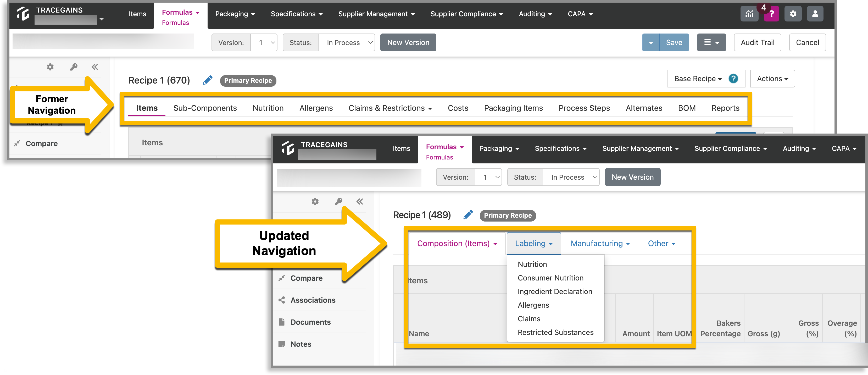Open hamburger list menu dropdown

711,42
